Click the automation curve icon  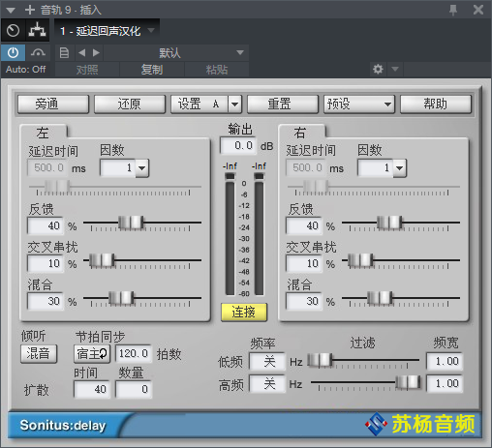[x=38, y=52]
